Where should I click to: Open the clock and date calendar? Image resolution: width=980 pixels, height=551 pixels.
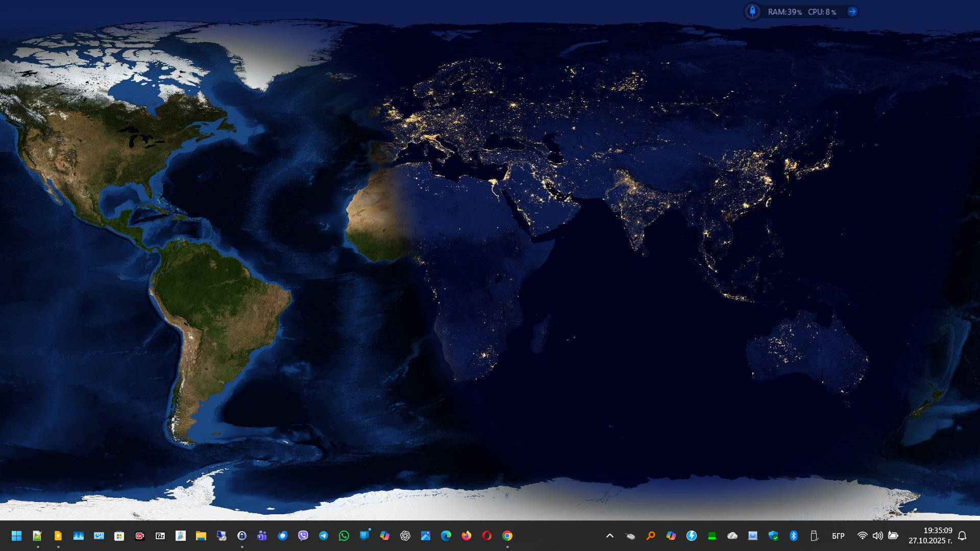click(930, 536)
